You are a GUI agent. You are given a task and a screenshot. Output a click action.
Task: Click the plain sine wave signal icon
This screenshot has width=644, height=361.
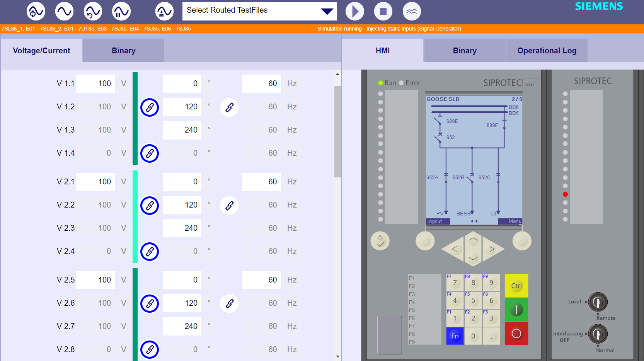64,11
